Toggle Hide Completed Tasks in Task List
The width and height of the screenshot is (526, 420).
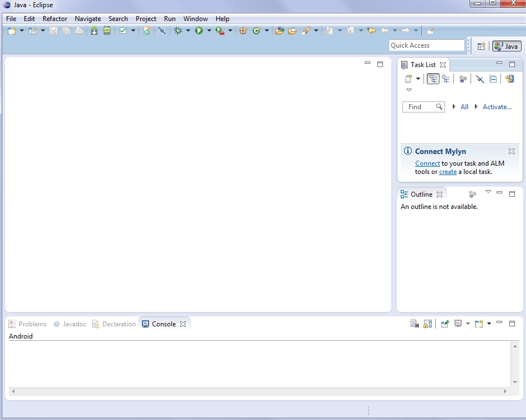coord(480,79)
